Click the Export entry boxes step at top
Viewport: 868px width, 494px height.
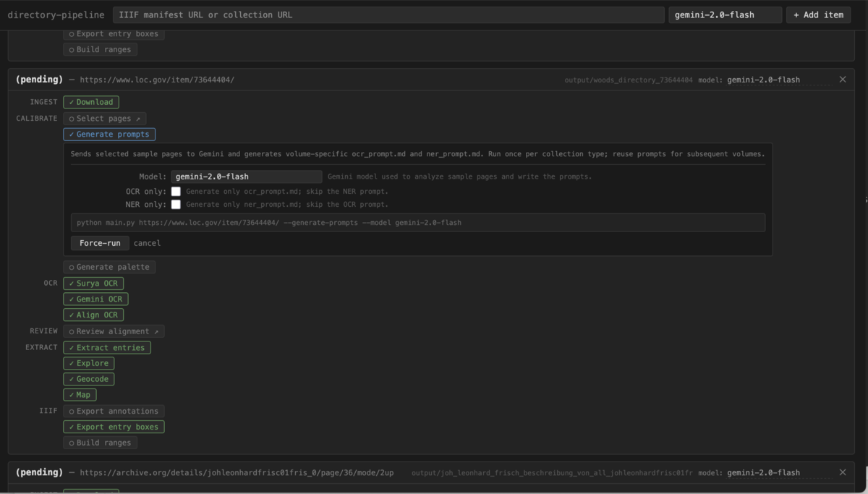114,34
